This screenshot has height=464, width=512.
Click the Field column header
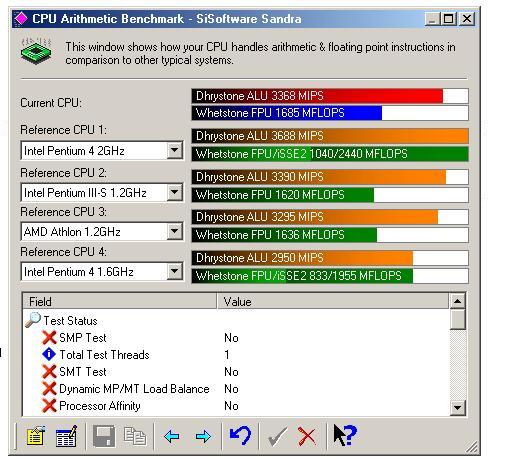120,302
